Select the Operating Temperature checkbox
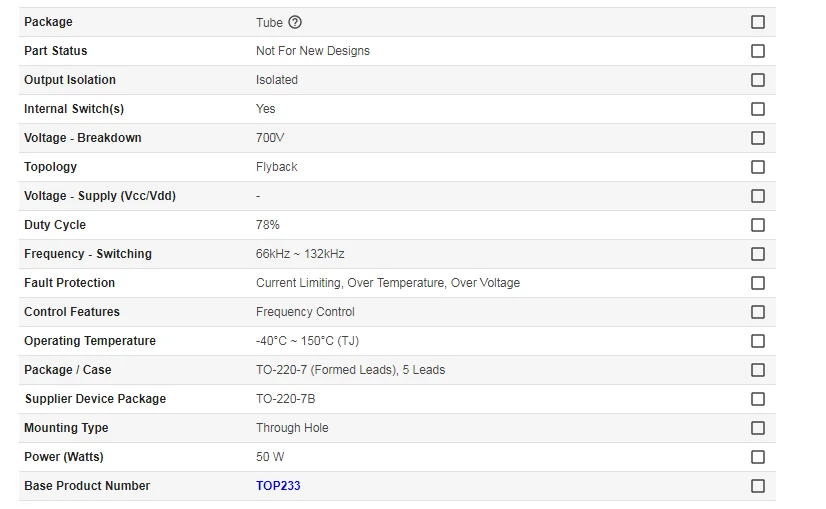Image resolution: width=826 pixels, height=509 pixels. point(758,341)
